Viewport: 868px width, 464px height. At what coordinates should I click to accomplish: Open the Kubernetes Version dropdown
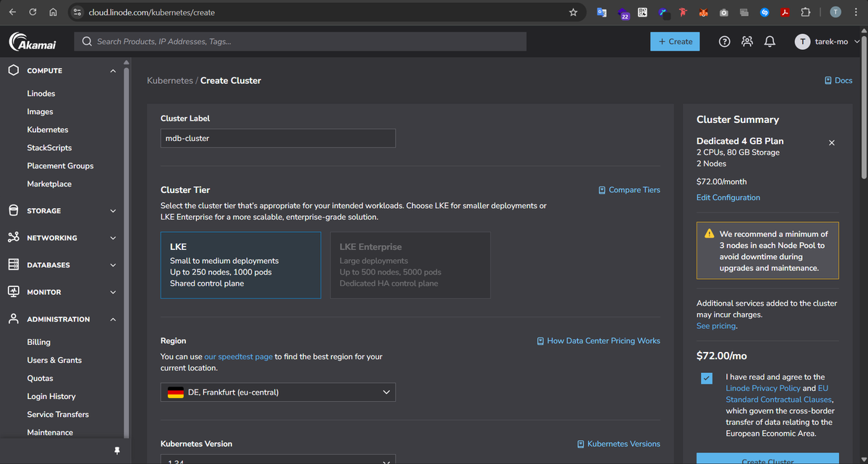tap(278, 460)
